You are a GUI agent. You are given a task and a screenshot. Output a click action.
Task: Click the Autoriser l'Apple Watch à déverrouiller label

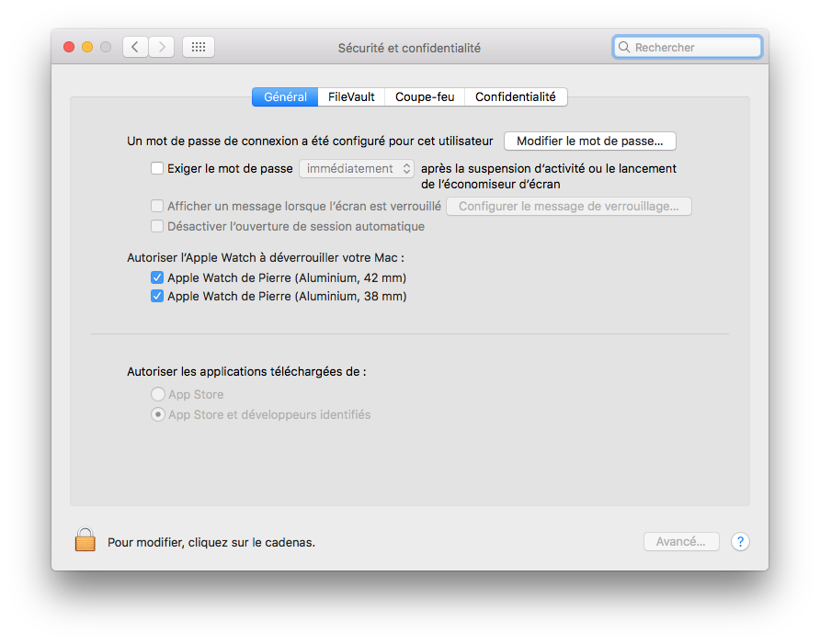pyautogui.click(x=266, y=258)
